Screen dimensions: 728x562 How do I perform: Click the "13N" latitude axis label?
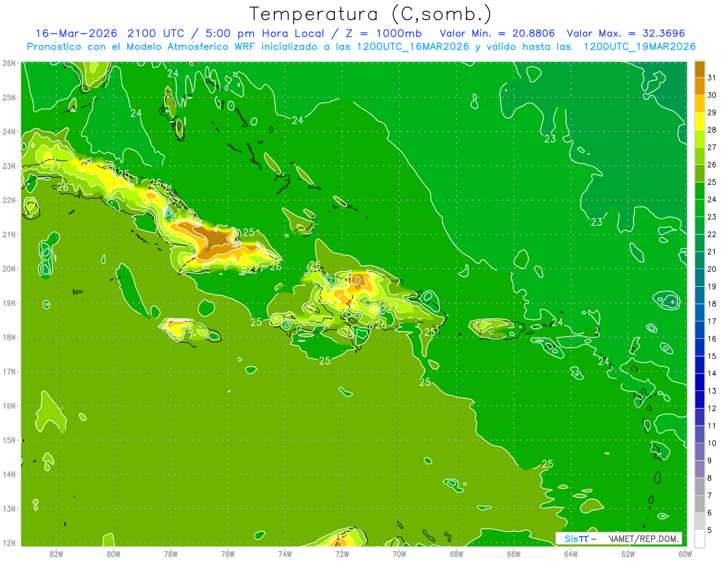point(9,508)
